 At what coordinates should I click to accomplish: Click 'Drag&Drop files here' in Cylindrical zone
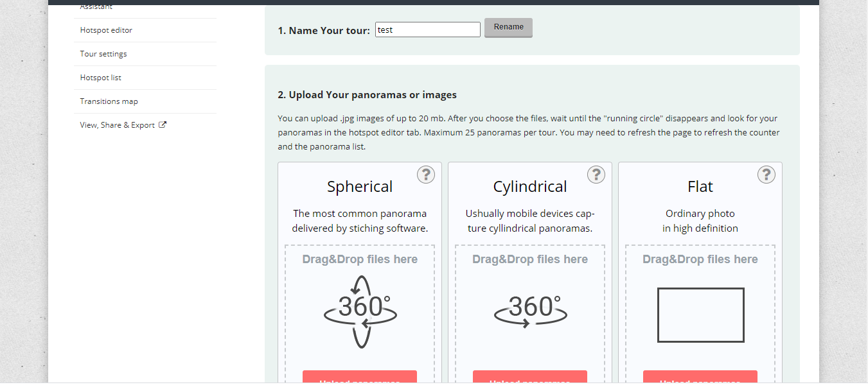pyautogui.click(x=530, y=259)
